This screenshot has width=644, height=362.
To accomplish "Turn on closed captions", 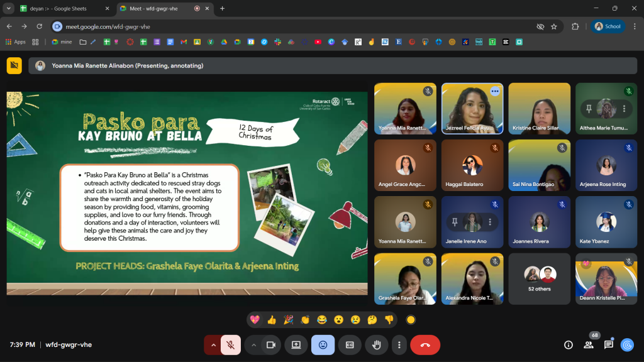I will coord(350,344).
